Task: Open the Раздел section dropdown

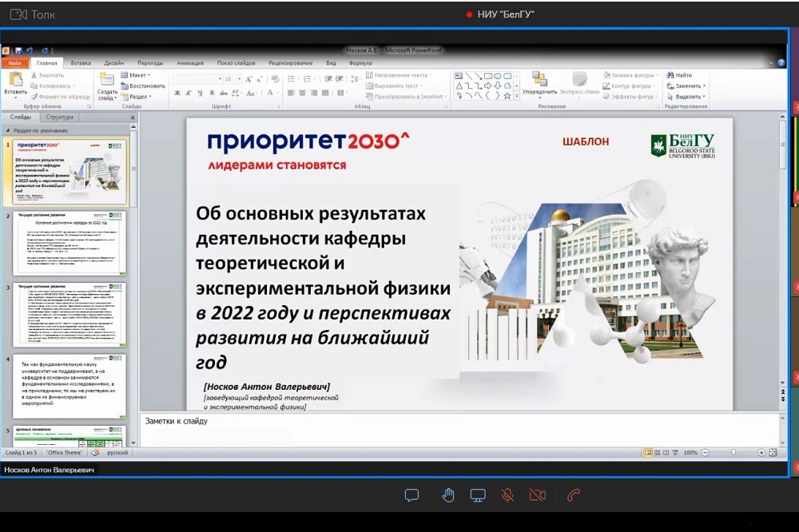Action: 137,96
